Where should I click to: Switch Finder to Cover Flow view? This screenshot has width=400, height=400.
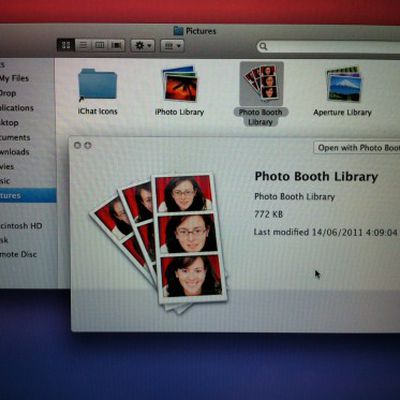[x=116, y=45]
